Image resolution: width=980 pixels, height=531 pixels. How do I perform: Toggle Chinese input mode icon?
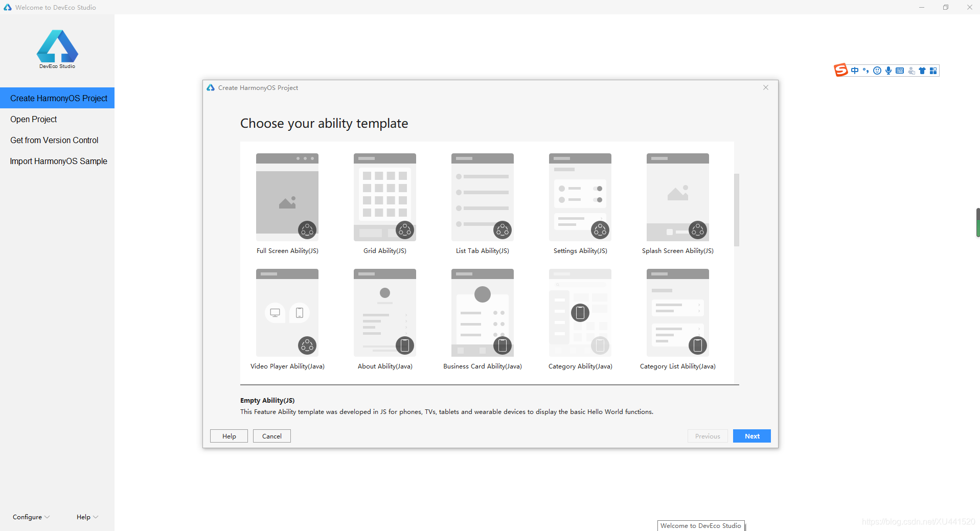pos(855,71)
